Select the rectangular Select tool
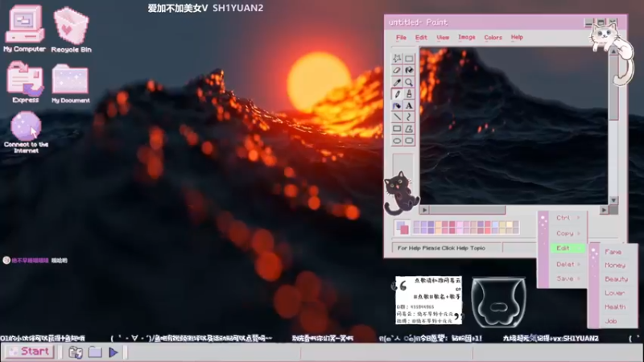Viewport: 644px width, 362px height. (x=409, y=59)
